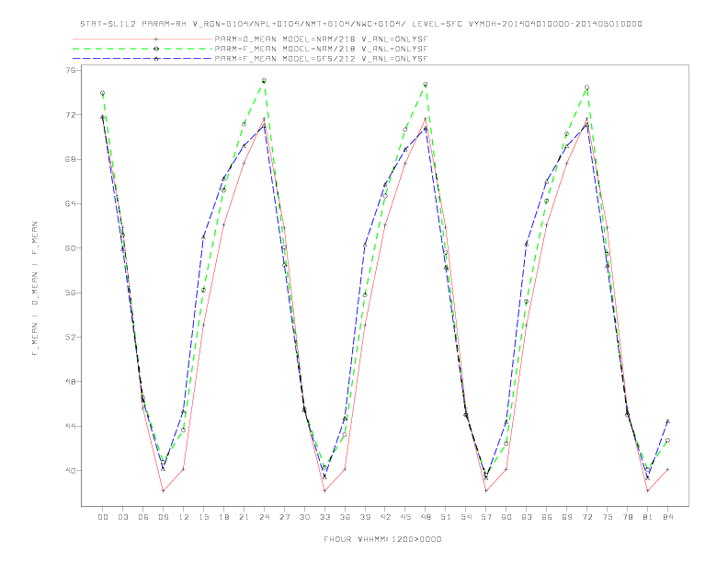
Task: Click the vertical F_MEAN | O_MEAN | F_MEAN axis label
Action: [35, 289]
